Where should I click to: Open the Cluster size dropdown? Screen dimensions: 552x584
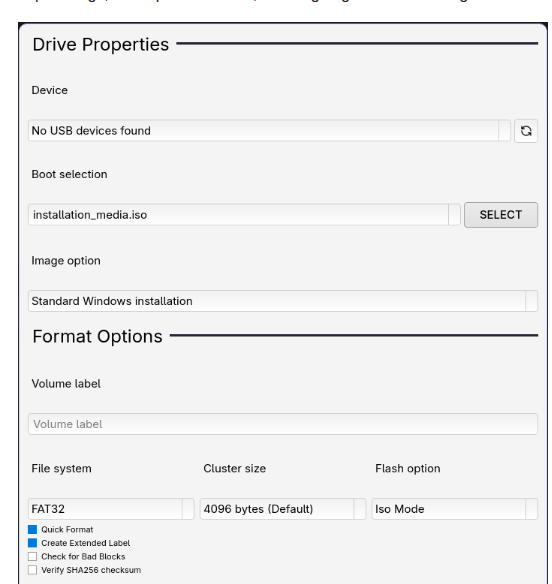coord(283,509)
